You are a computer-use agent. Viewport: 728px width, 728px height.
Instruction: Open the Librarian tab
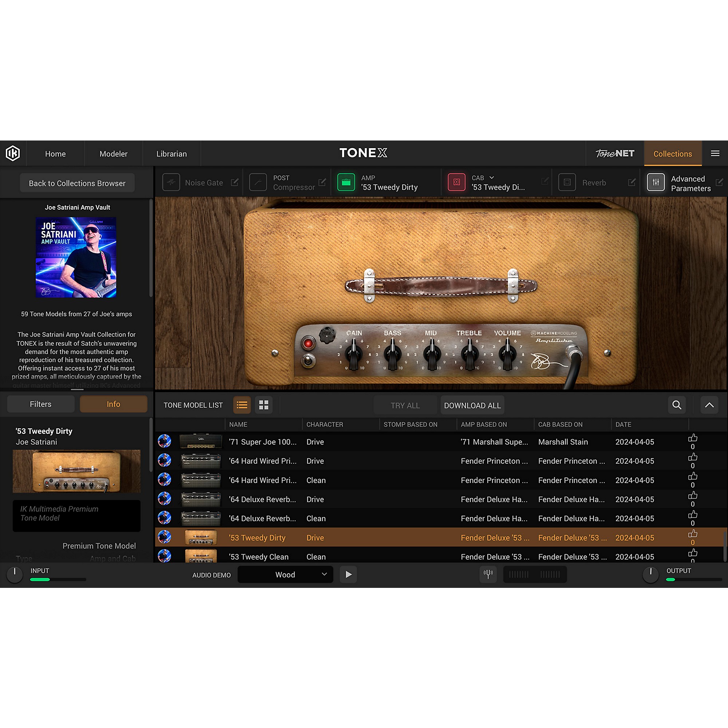point(171,154)
